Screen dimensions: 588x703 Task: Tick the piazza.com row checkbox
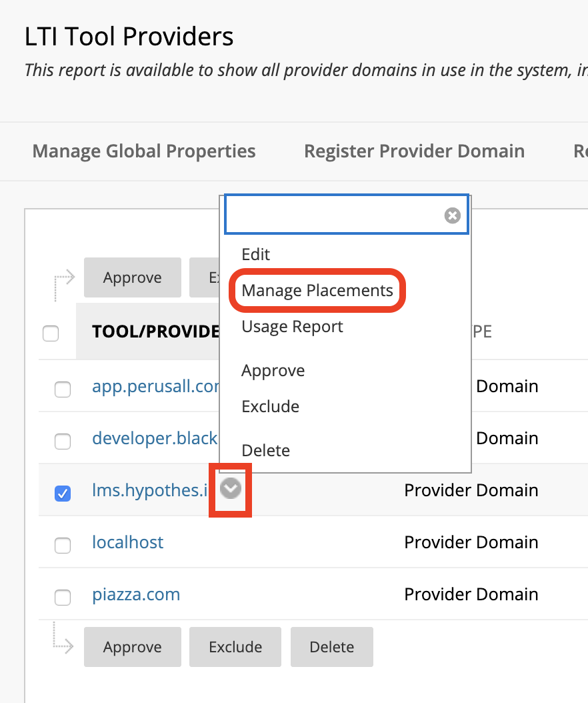point(63,597)
